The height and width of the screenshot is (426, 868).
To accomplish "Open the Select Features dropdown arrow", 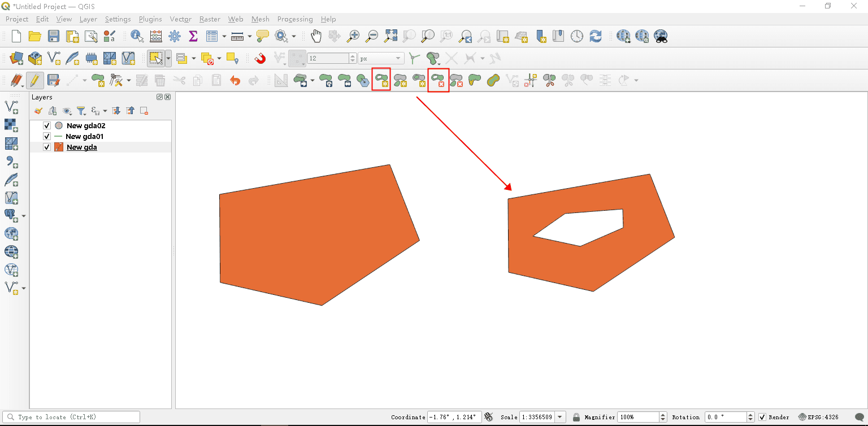I will [168, 58].
